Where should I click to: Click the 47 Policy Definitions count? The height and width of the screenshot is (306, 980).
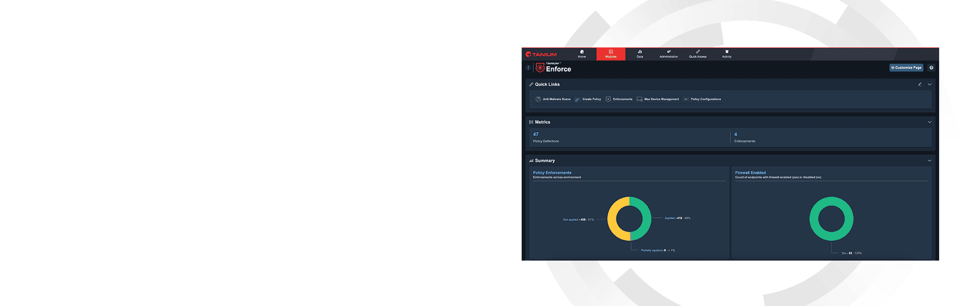[x=536, y=134]
